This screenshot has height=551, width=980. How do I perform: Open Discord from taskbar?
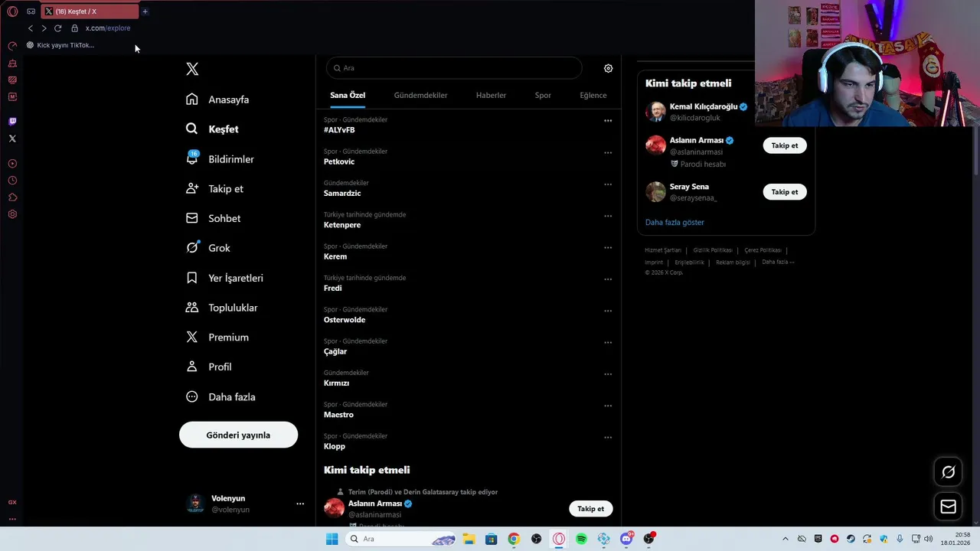pyautogui.click(x=626, y=539)
